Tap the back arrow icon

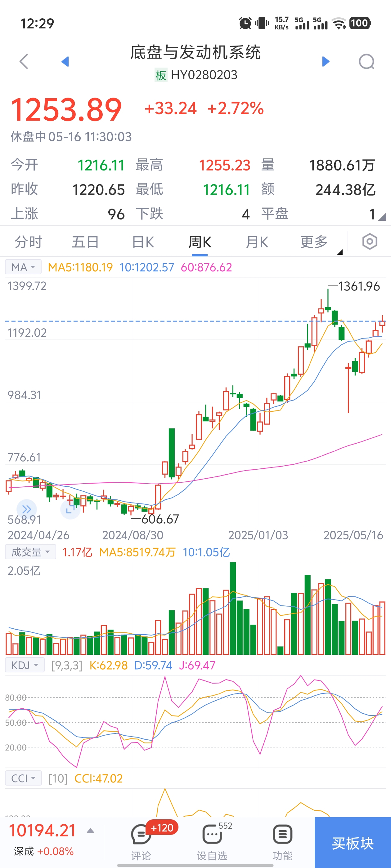tap(24, 62)
